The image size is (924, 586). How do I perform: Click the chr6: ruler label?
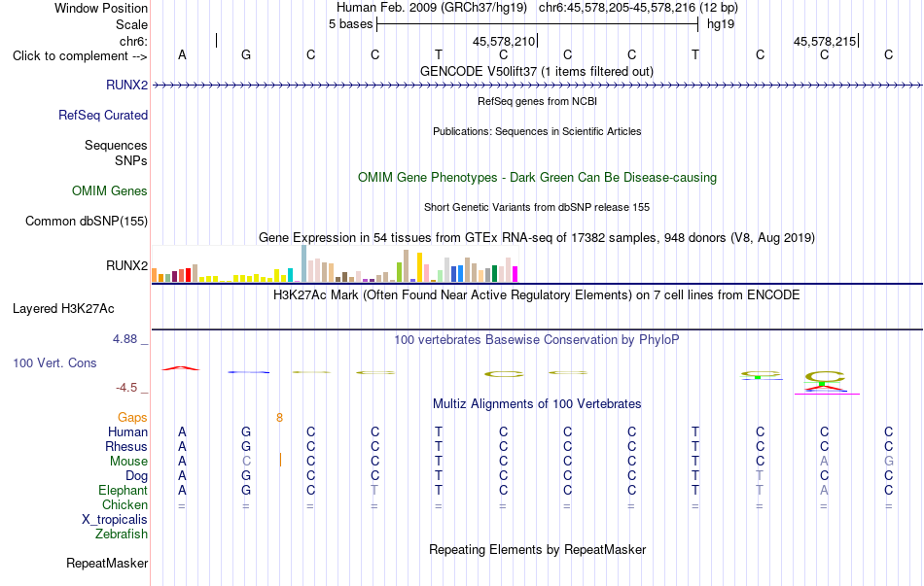134,41
